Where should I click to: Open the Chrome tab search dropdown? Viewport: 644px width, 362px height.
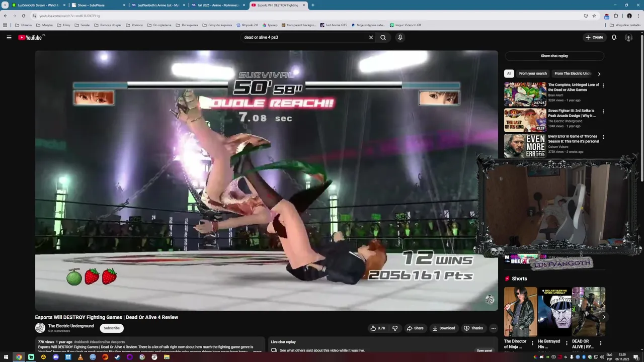(5, 5)
